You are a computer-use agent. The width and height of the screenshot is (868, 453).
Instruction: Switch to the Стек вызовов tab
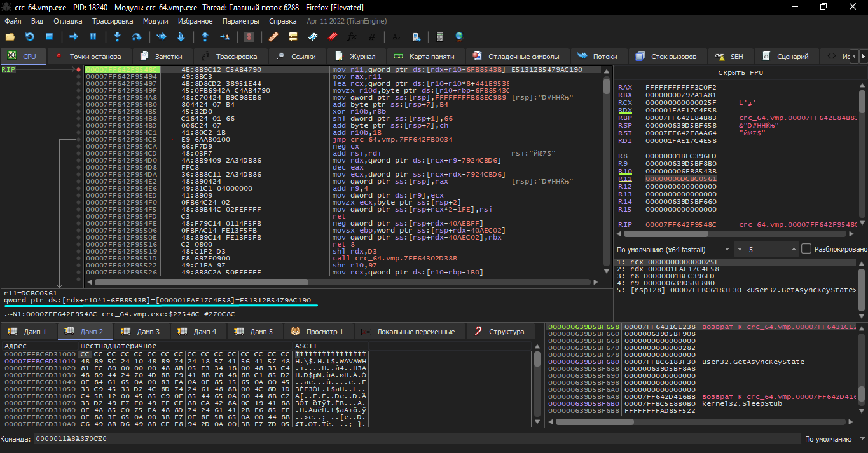click(666, 57)
